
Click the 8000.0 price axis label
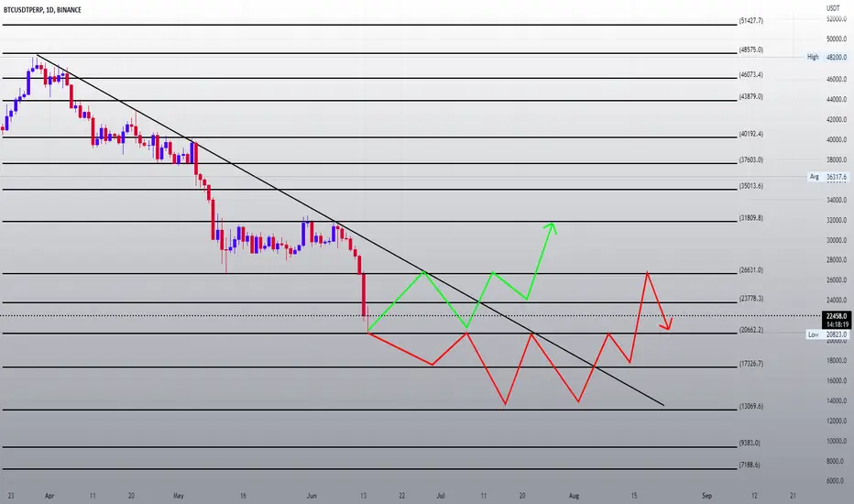pyautogui.click(x=835, y=461)
